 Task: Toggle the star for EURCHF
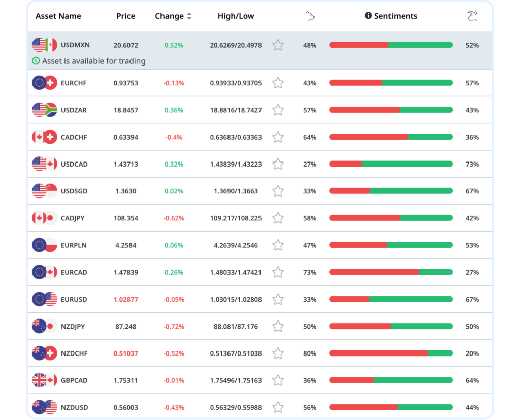[x=278, y=83]
